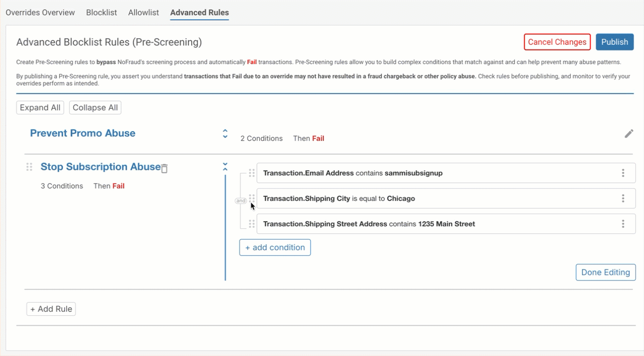Image resolution: width=644 pixels, height=356 pixels.
Task: Open three-dot menu for Email Address condition
Action: pyautogui.click(x=623, y=173)
